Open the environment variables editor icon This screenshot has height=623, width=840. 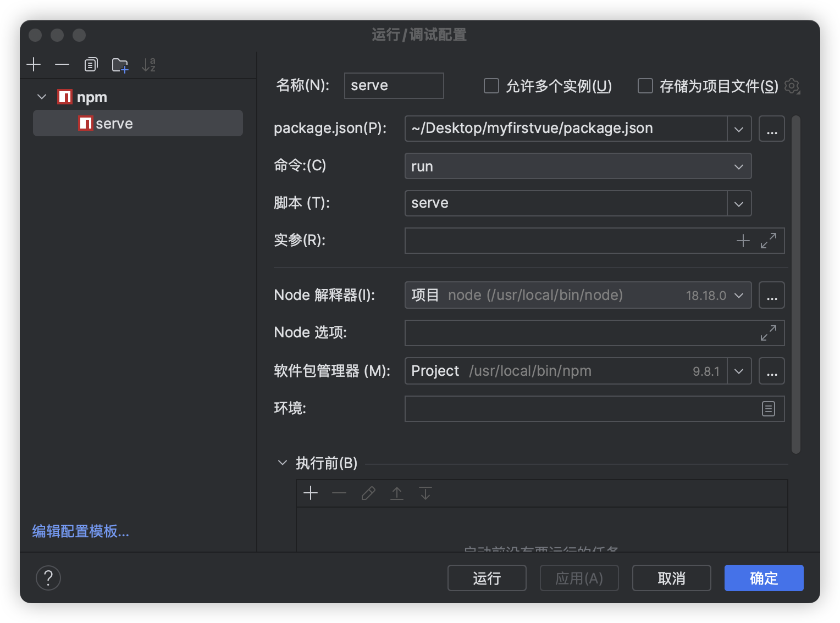coord(768,409)
